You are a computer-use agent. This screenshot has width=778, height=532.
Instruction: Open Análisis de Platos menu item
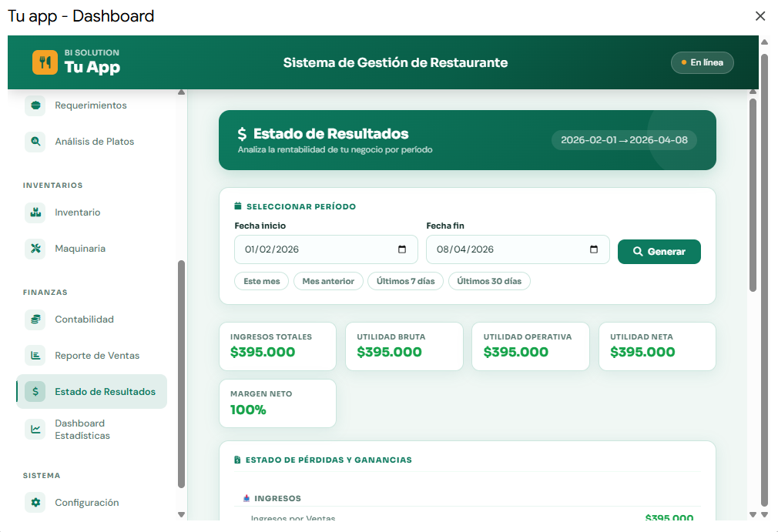click(x=92, y=142)
